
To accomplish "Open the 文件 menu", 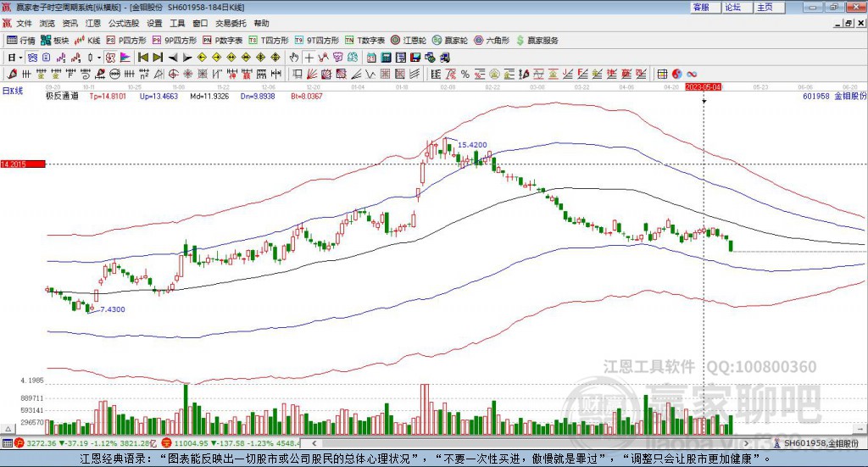I will [x=24, y=23].
